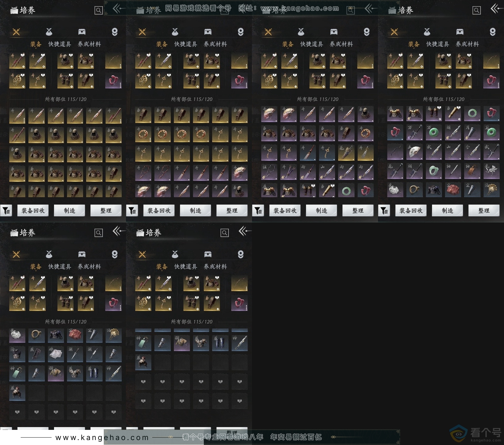
Task: Switch to 快捷道具 tab in top-right panel
Action: (438, 44)
